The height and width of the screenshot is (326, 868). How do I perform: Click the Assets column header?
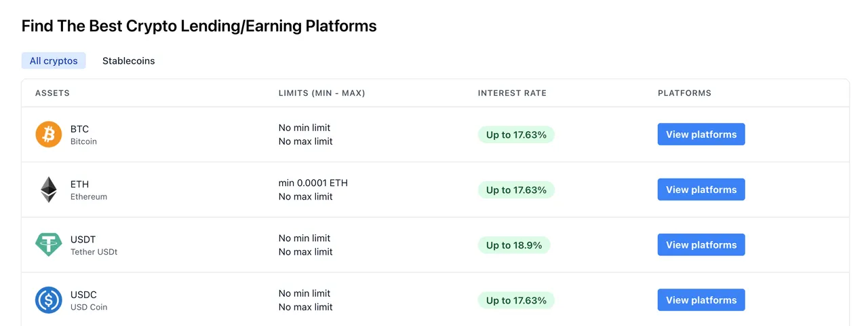pos(52,93)
